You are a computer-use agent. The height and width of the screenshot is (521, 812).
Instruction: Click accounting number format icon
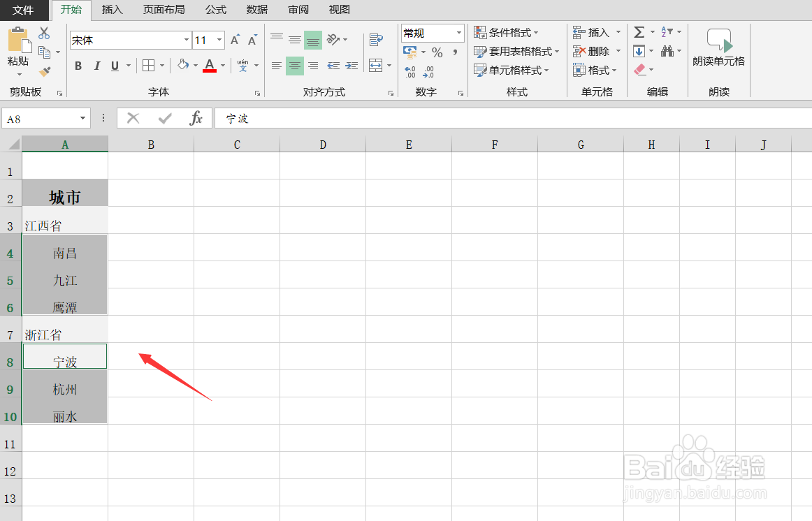coord(410,52)
